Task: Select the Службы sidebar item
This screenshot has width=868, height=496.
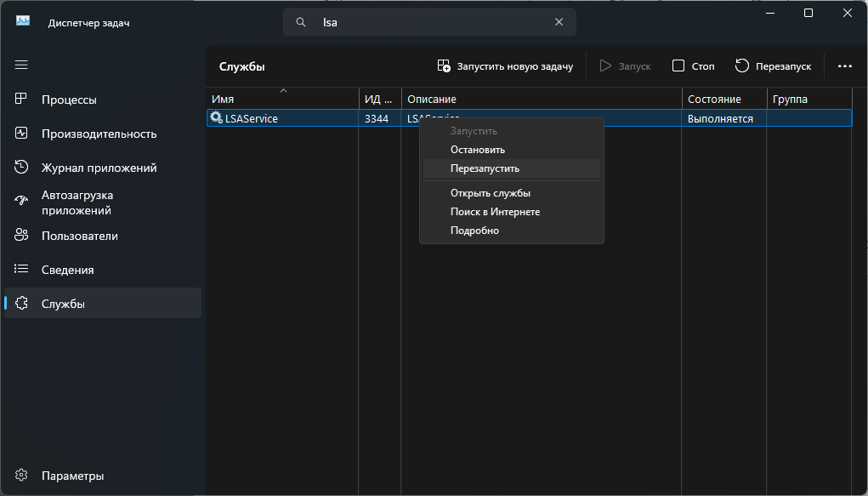Action: click(x=103, y=303)
